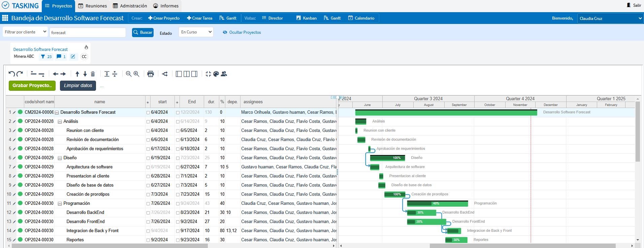644x248 pixels.
Task: Open the resources people icon
Action: coord(224,74)
